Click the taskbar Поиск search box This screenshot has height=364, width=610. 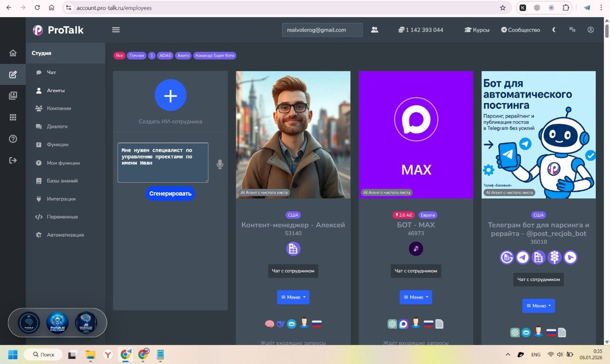(x=43, y=354)
